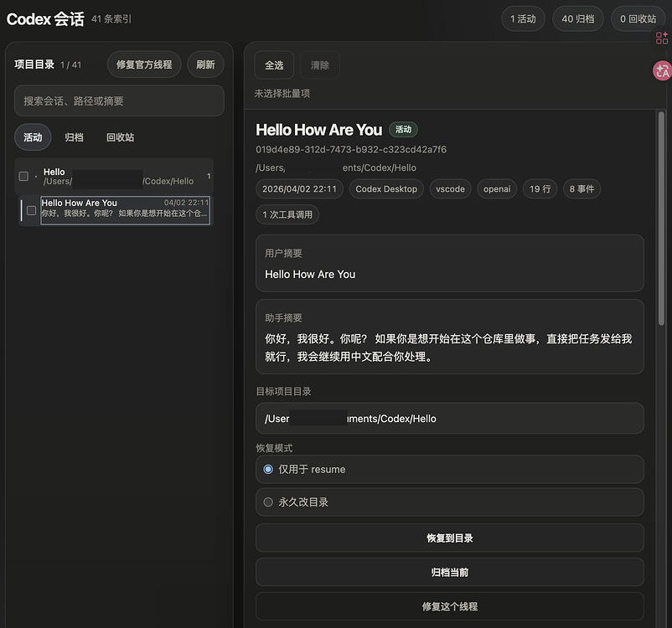Switch to the 活动 tab
Viewport: 672px width, 628px height.
point(33,137)
